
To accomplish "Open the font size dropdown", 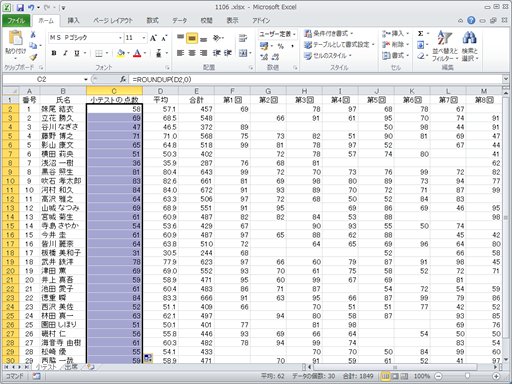I will click(144, 38).
